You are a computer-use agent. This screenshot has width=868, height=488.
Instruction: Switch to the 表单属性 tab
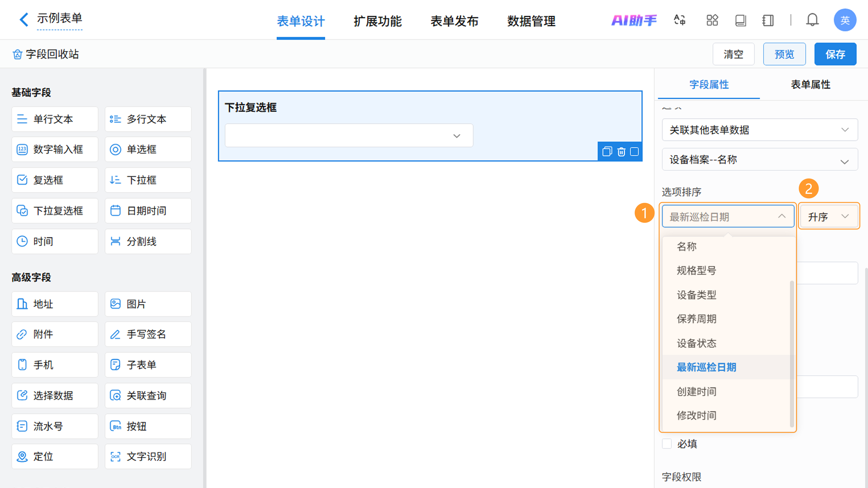click(810, 84)
